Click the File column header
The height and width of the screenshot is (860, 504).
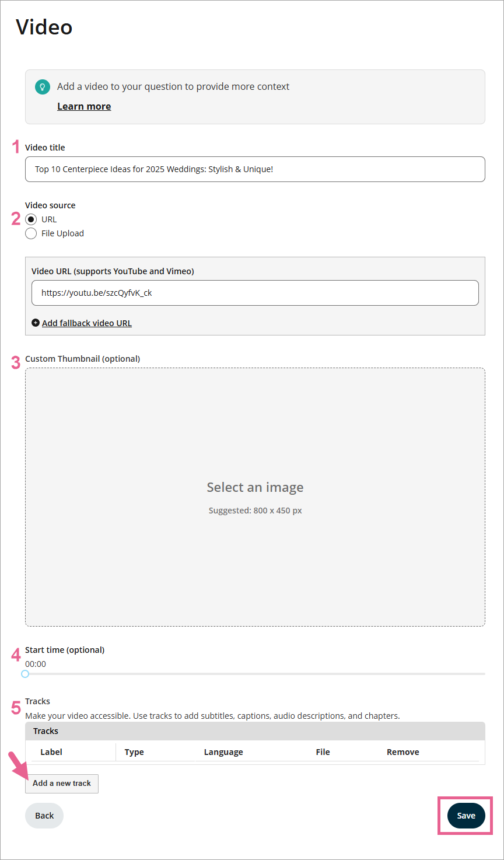(x=323, y=752)
